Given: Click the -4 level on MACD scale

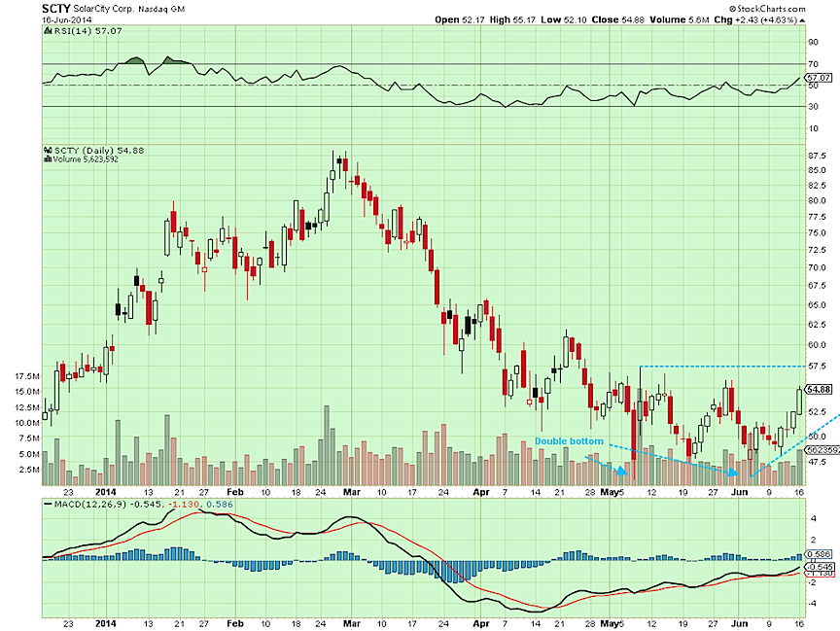Looking at the screenshot, I should coord(812,603).
